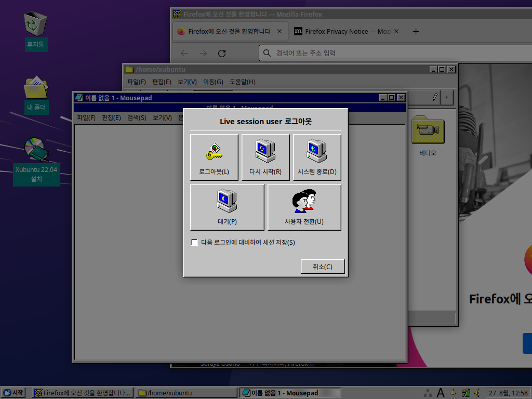This screenshot has width=532, height=399.
Task: Select the Firefox taskbar entry
Action: coord(83,393)
